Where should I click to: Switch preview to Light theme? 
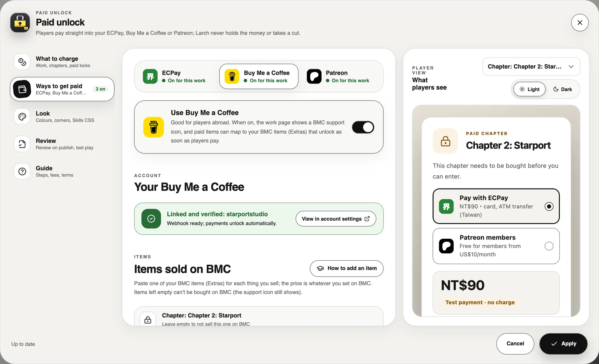coord(529,89)
